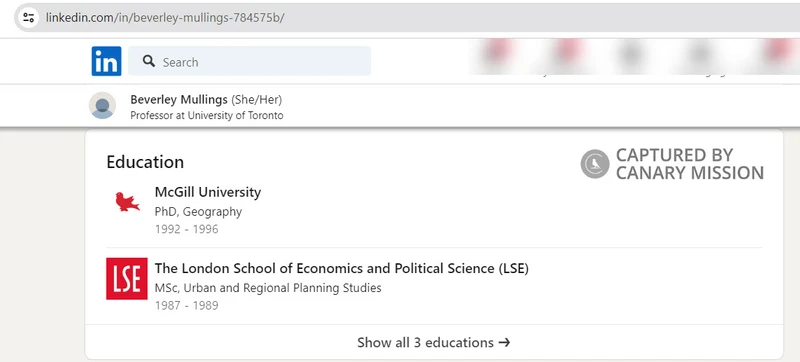The image size is (800, 362).
Task: Open The London School of Economics entry
Action: pos(342,268)
